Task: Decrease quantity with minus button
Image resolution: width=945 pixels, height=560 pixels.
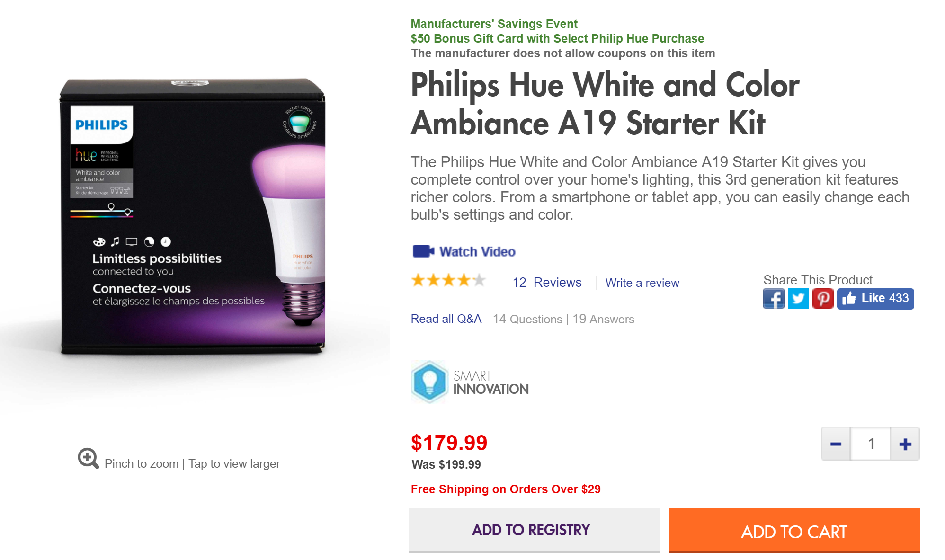Action: (836, 444)
